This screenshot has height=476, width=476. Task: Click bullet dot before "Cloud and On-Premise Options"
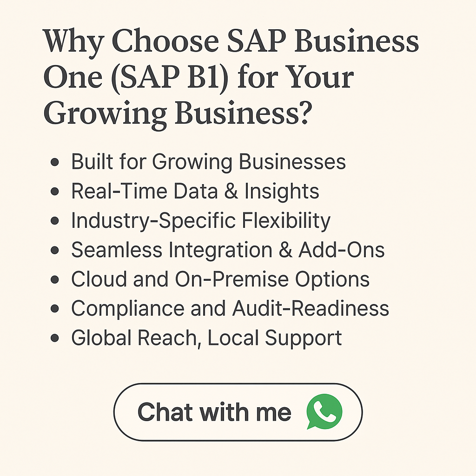[x=55, y=279]
